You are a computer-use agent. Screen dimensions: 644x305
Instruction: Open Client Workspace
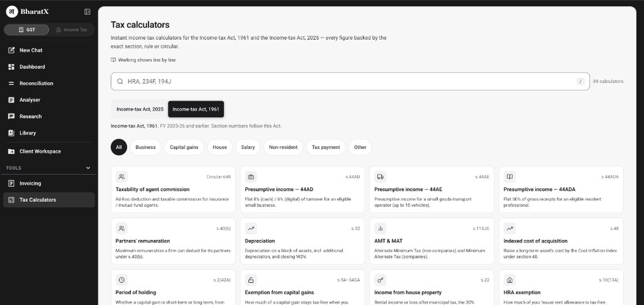point(49,151)
